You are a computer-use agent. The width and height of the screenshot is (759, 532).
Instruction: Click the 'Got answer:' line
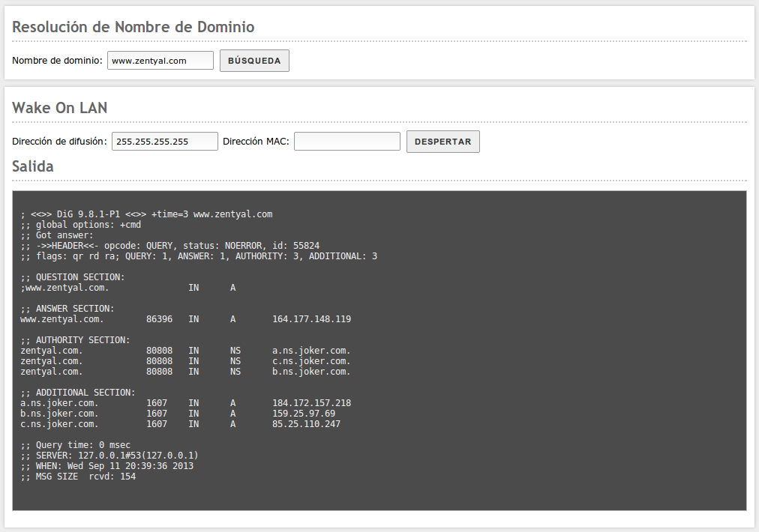tap(57, 235)
